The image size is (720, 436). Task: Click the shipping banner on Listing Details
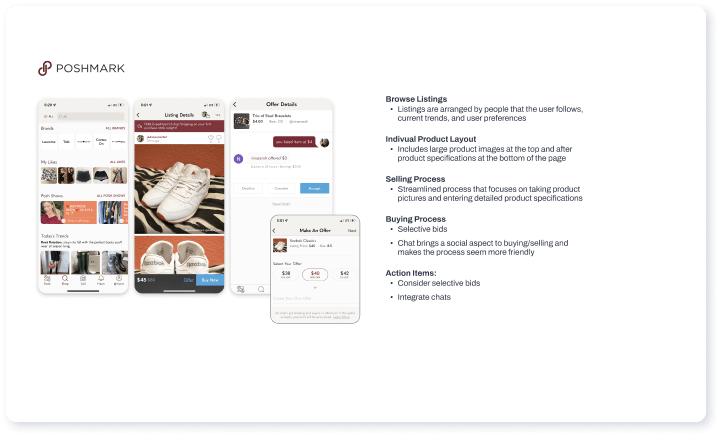pos(179,126)
